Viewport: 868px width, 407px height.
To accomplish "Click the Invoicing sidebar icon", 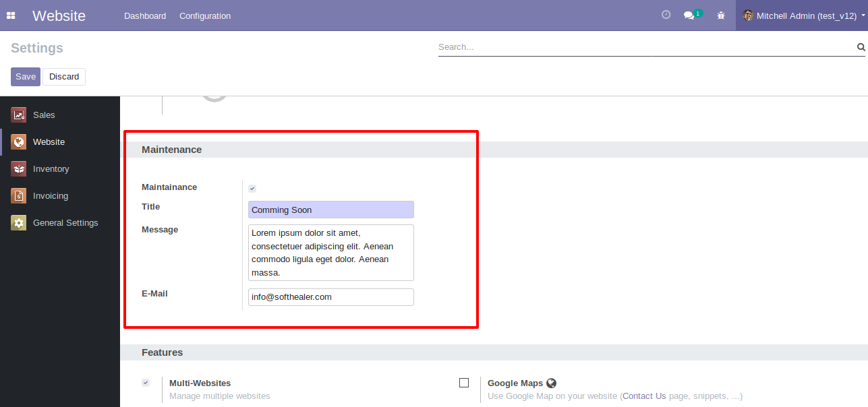I will pyautogui.click(x=19, y=195).
